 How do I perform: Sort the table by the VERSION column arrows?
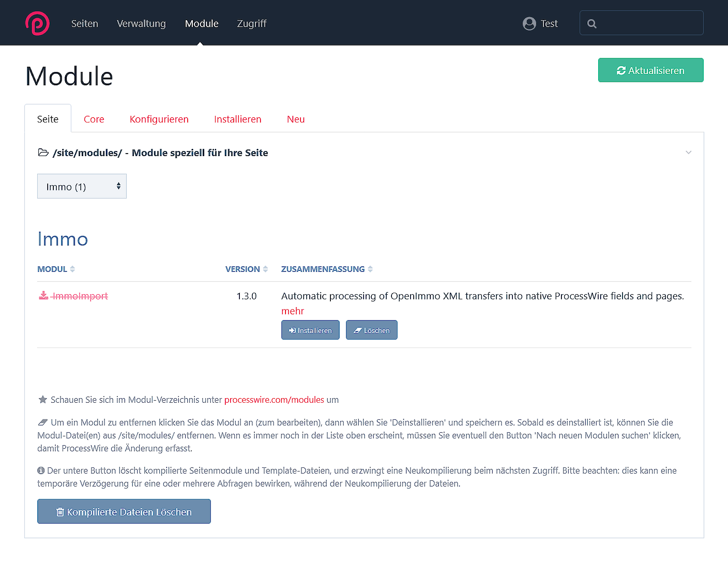click(x=265, y=268)
